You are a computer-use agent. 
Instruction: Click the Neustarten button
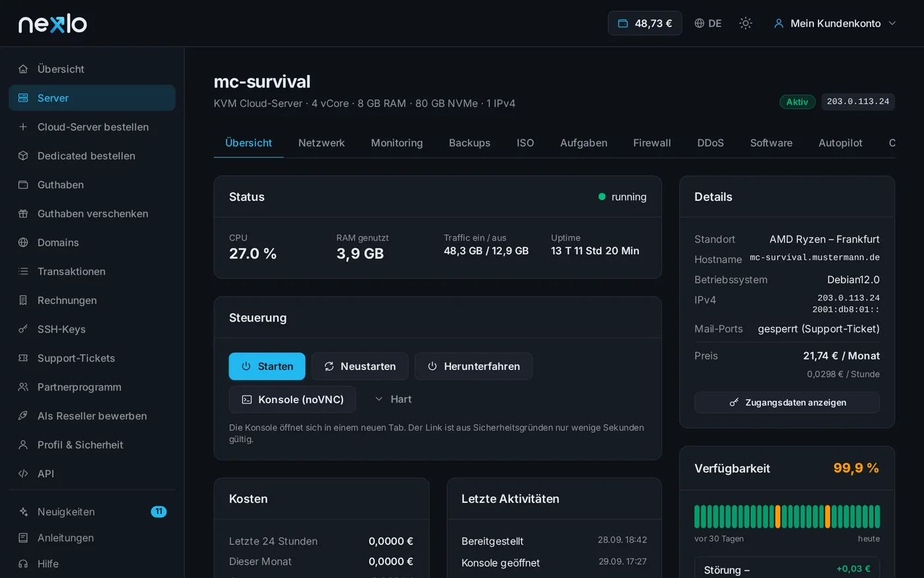pos(360,367)
